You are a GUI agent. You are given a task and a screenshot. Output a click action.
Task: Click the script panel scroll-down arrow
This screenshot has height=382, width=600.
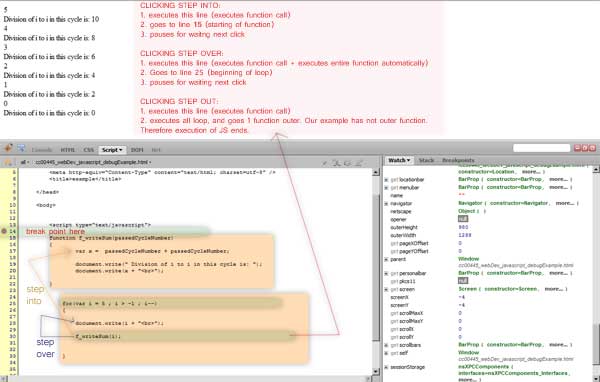coord(376,372)
